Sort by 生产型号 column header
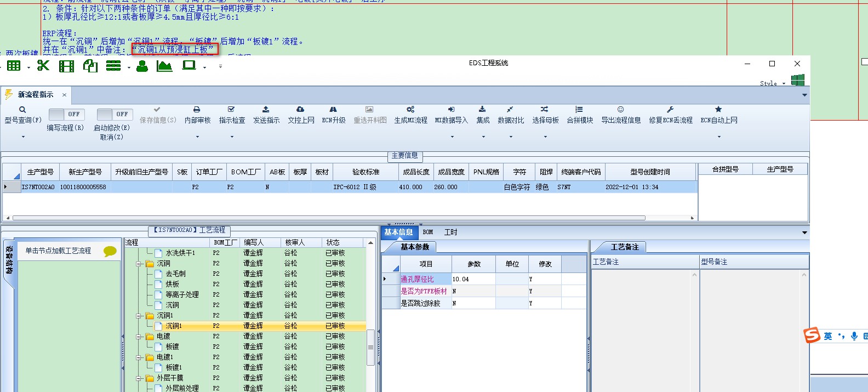The image size is (868, 392). coord(40,172)
